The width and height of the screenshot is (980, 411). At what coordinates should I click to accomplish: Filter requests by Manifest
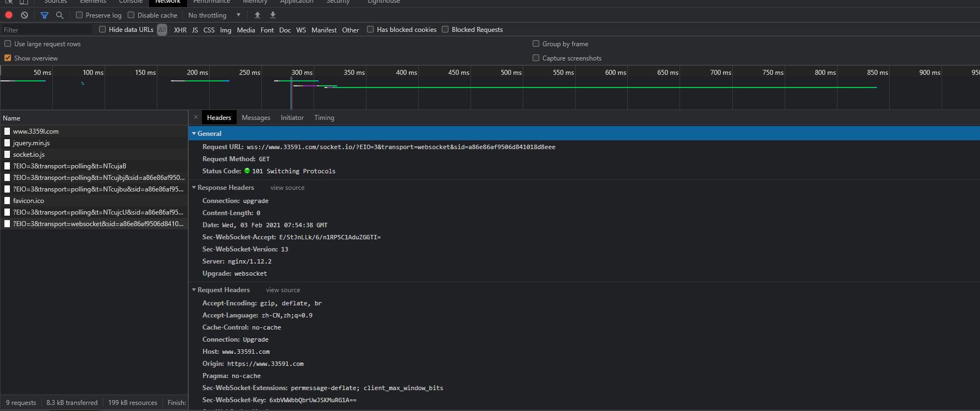(x=324, y=30)
